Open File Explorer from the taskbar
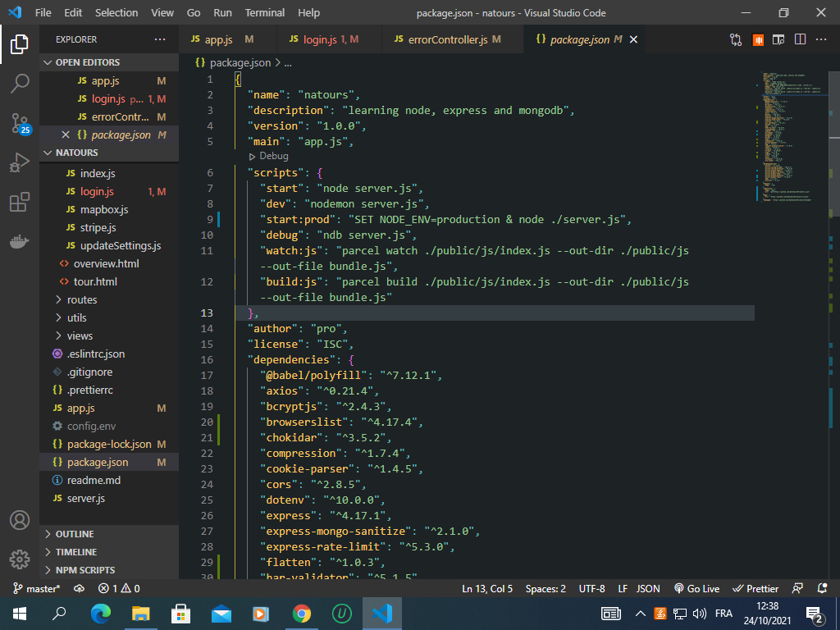This screenshot has width=840, height=630. pos(141,614)
